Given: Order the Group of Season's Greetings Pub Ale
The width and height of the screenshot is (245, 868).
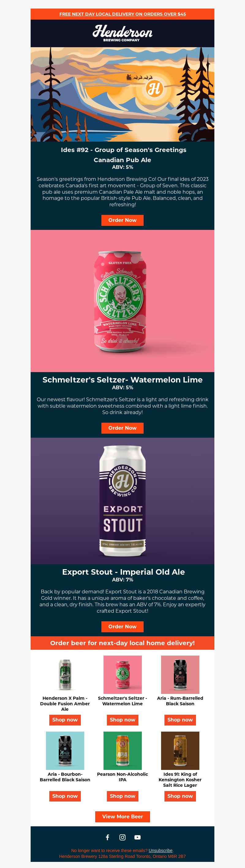Looking at the screenshot, I should [123, 220].
